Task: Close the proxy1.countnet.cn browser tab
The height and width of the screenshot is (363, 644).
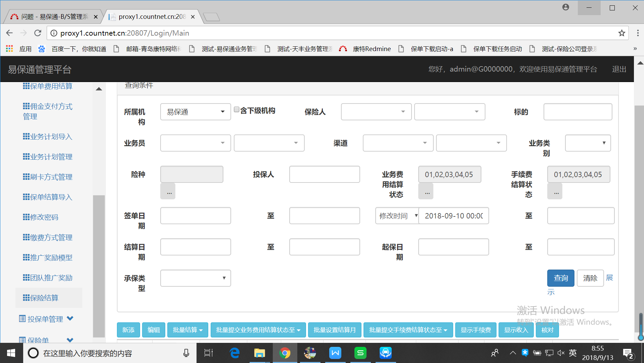Action: pyautogui.click(x=193, y=16)
